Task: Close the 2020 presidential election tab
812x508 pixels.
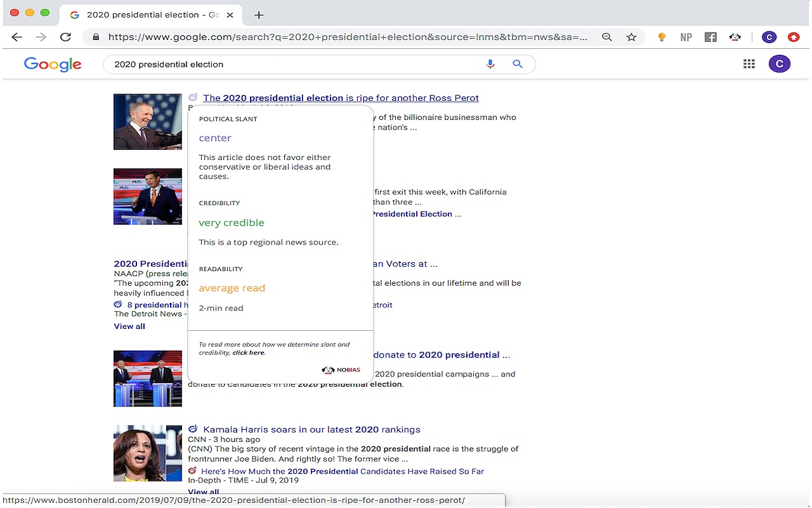Action: (230, 15)
